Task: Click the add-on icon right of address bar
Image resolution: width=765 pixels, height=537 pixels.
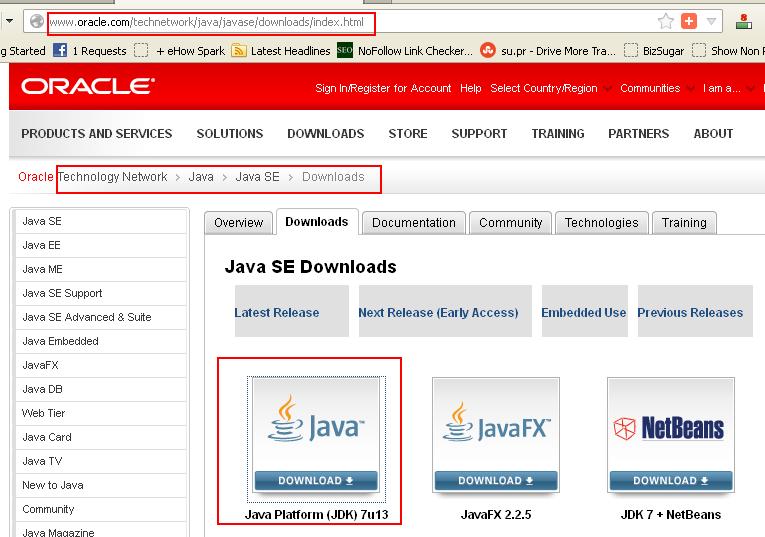Action: (x=744, y=21)
